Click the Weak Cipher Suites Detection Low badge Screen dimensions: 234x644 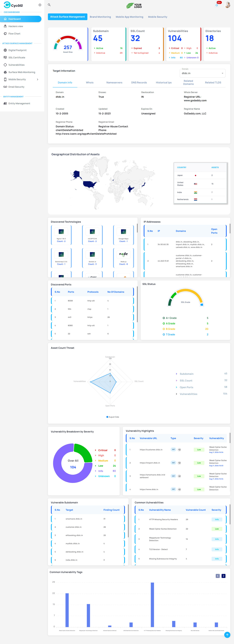217,529
